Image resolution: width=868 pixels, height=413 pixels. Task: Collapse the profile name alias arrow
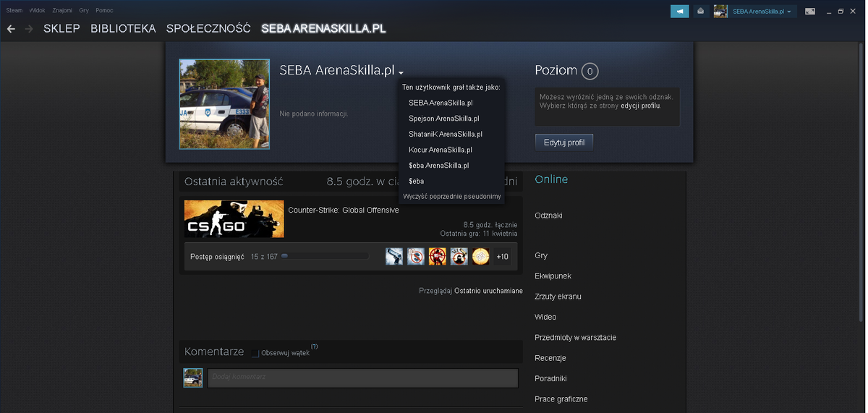pos(401,72)
